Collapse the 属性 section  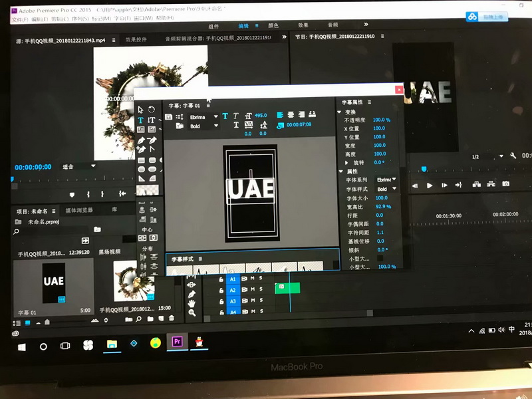tap(340, 172)
